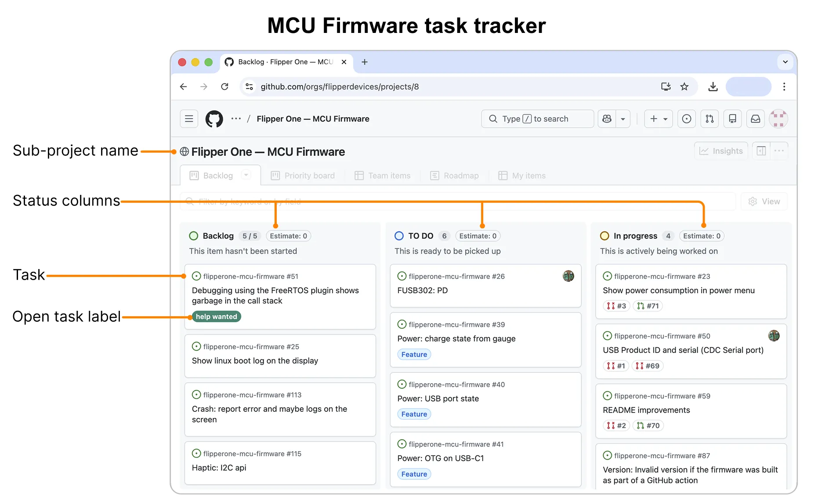Viewport: 814px width, 504px height.
Task: Expand the create new plus dropdown
Action: pyautogui.click(x=658, y=119)
